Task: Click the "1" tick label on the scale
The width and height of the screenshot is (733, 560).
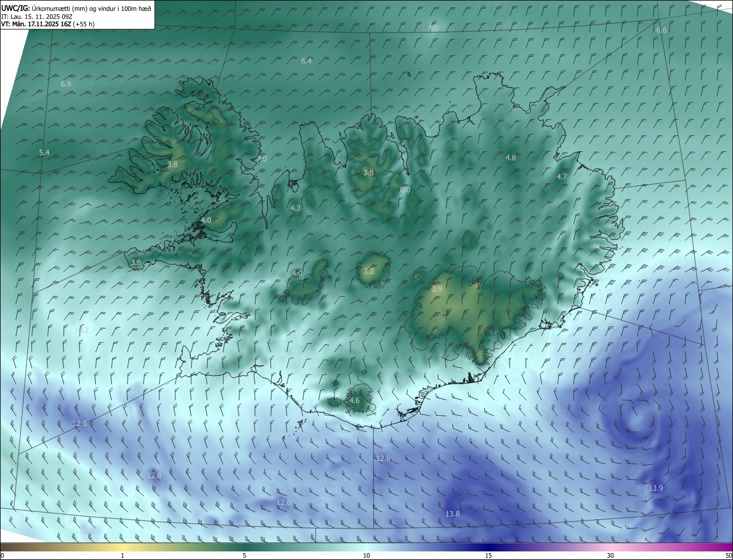Action: click(x=123, y=555)
